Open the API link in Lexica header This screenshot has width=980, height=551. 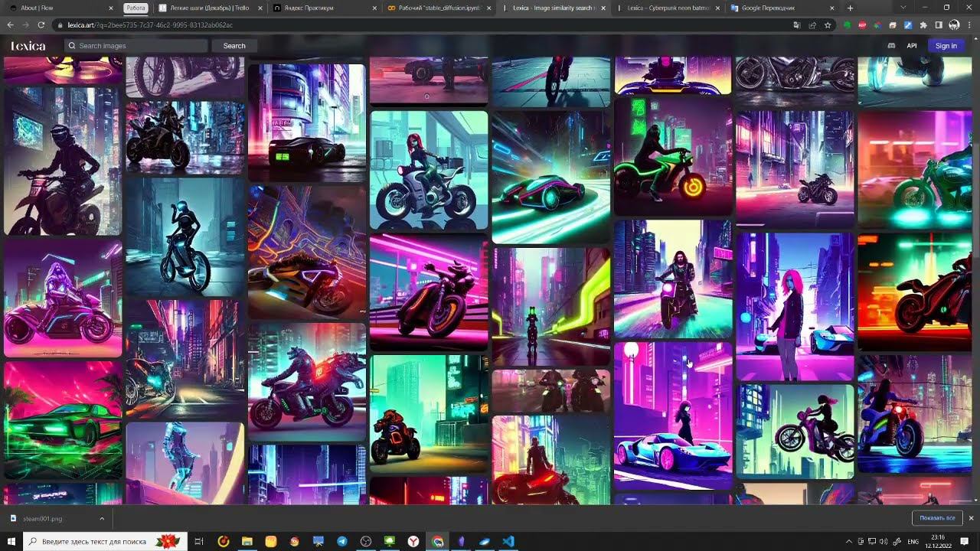912,46
